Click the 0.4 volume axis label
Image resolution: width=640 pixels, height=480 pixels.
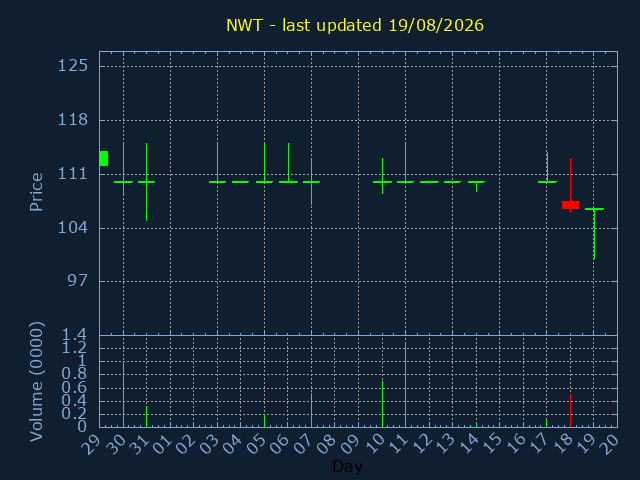74,401
